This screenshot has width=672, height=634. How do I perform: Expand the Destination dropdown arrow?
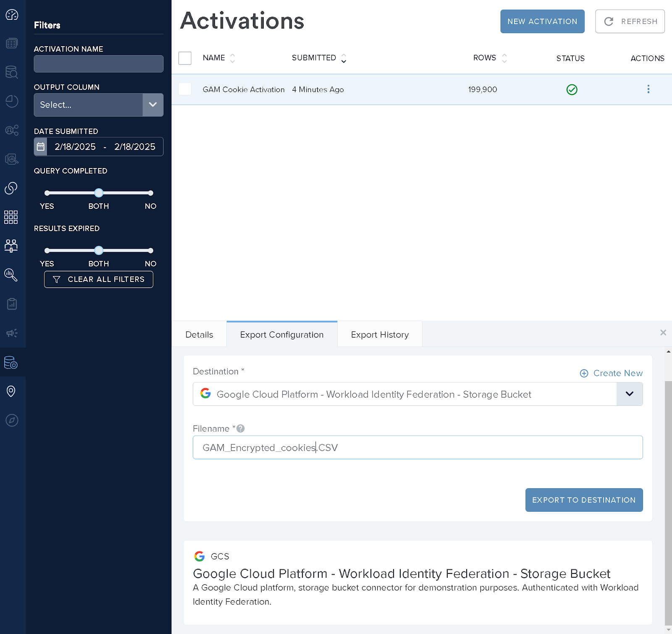(x=629, y=394)
